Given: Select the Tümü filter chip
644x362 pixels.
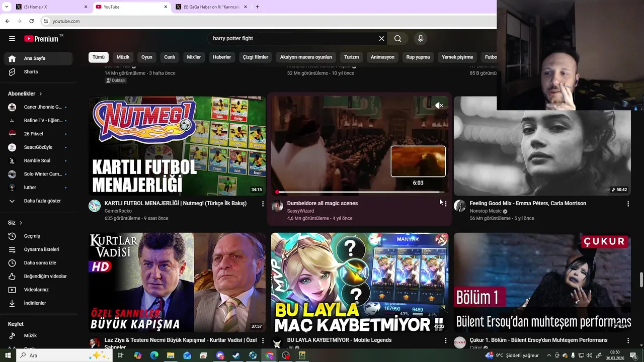Looking at the screenshot, I should click(x=99, y=57).
